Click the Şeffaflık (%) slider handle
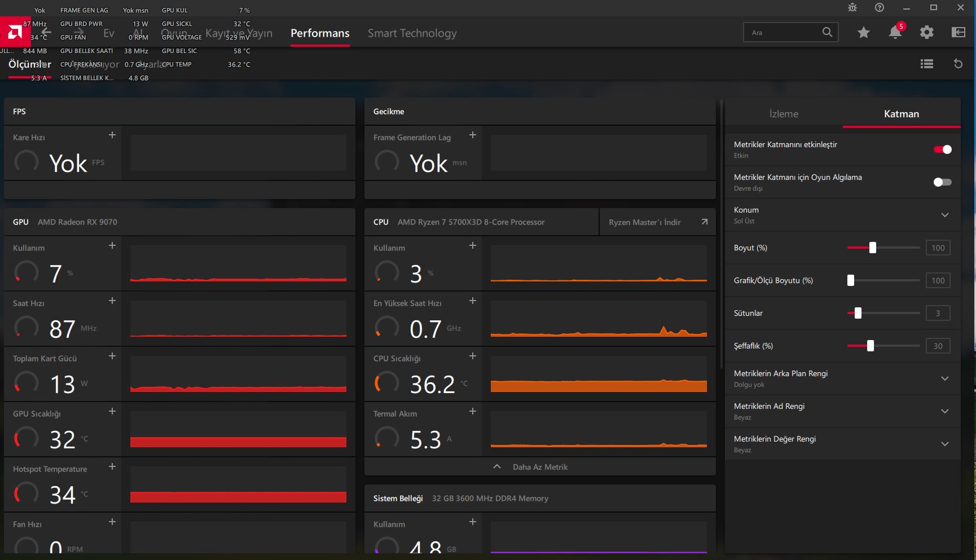The width and height of the screenshot is (976, 560). (x=871, y=346)
